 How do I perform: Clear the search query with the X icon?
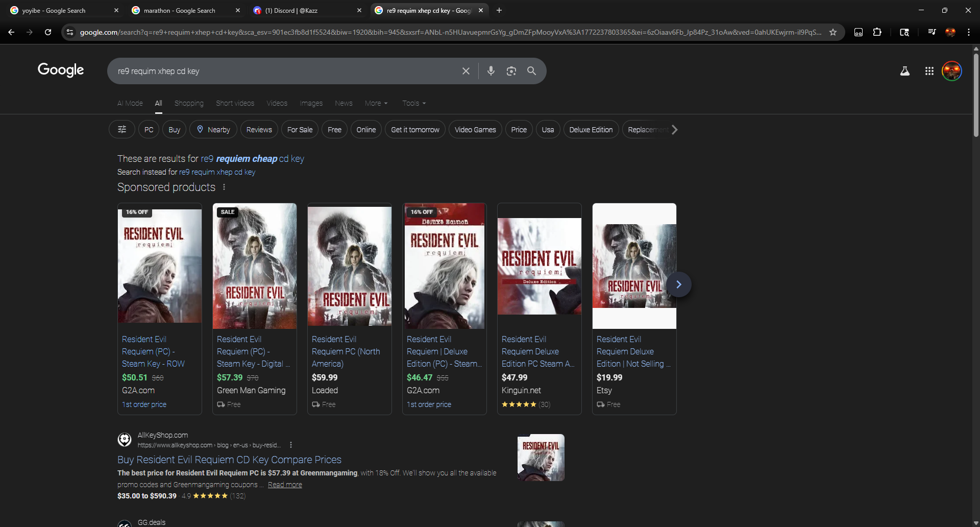tap(465, 71)
